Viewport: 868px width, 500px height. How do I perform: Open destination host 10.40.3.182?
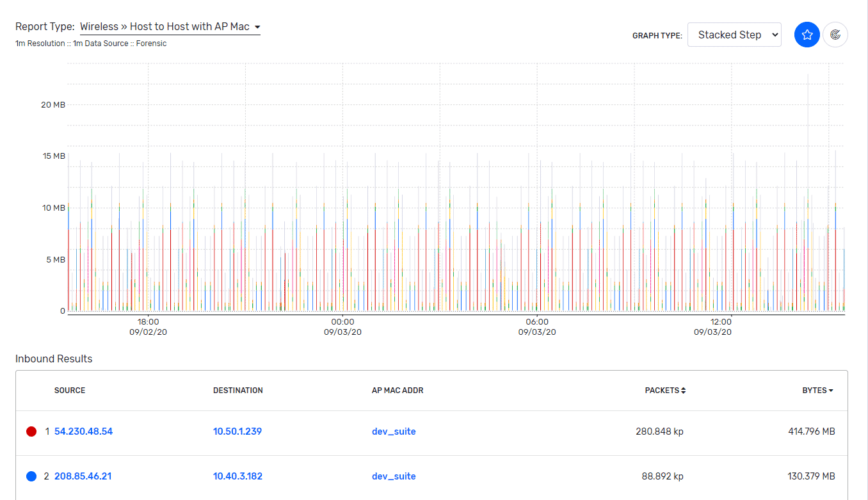pos(237,476)
